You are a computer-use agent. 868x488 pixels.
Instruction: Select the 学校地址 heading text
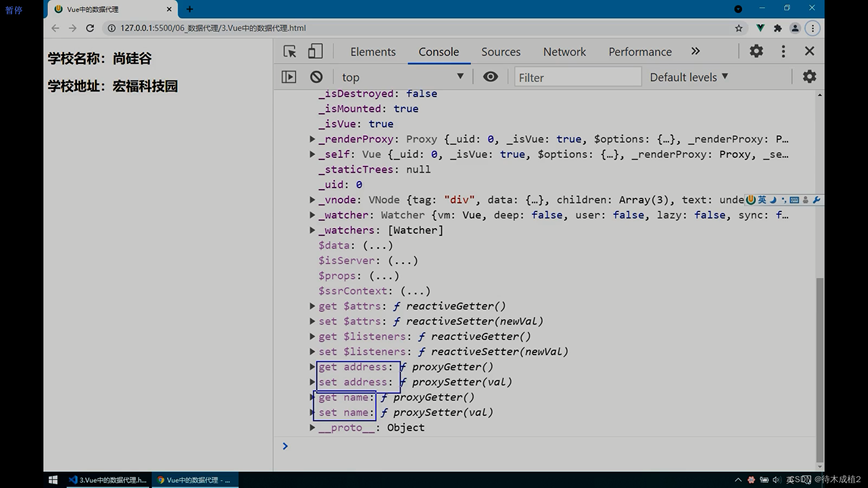[x=113, y=86]
